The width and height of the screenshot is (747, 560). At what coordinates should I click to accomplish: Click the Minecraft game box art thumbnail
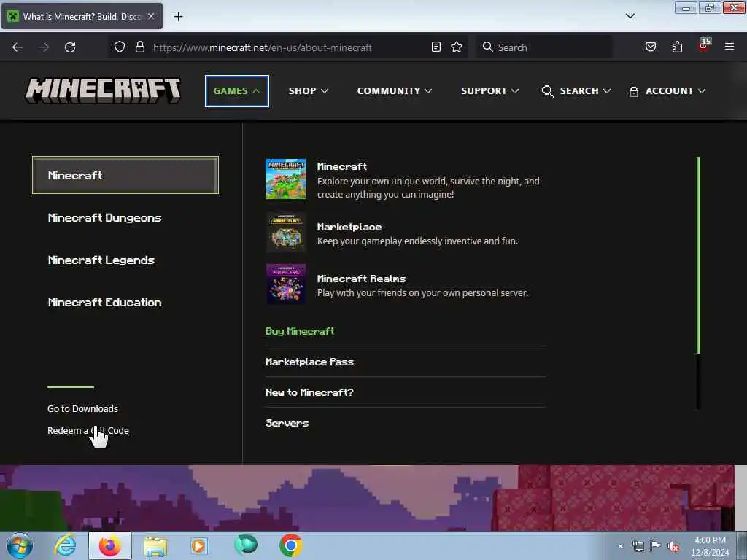pos(285,179)
